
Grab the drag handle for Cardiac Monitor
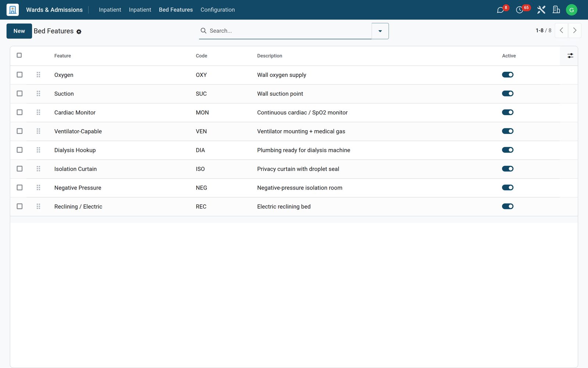38,112
